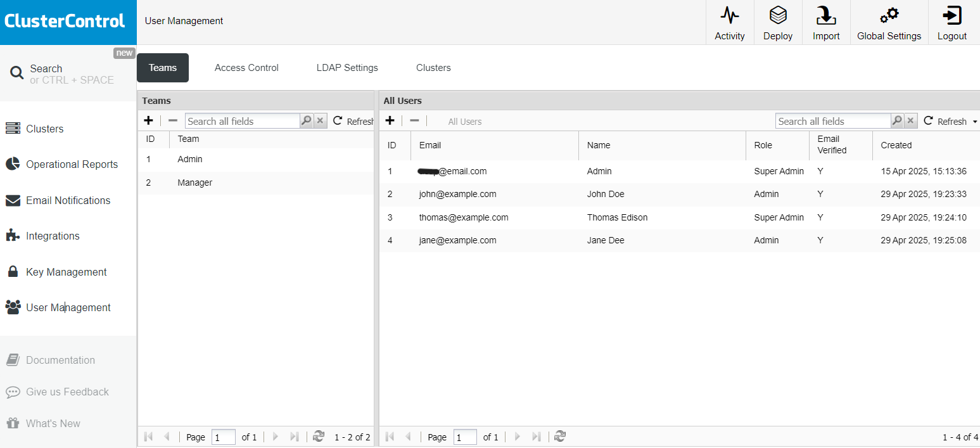Click the Deploy icon

coord(778,22)
